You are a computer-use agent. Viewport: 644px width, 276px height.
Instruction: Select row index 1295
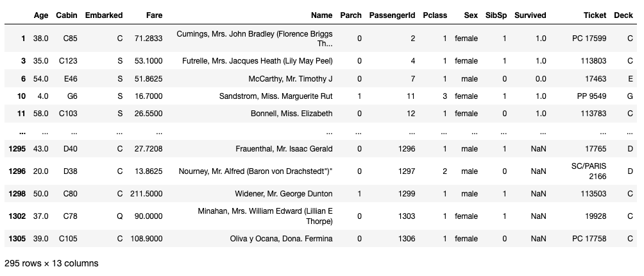tap(17, 149)
